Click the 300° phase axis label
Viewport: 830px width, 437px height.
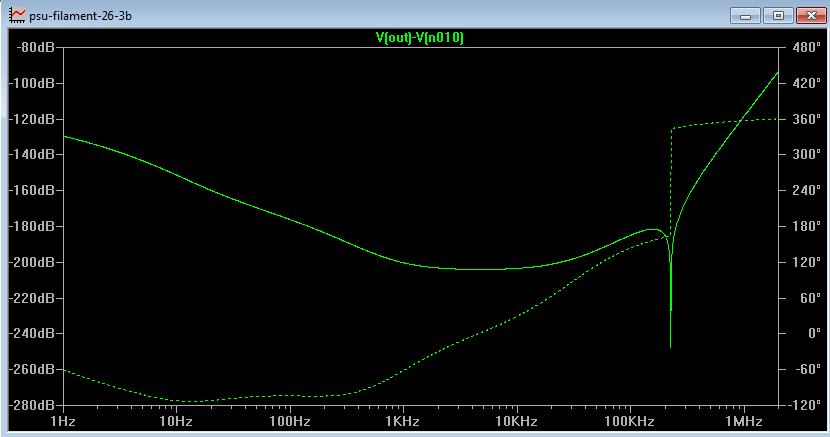click(806, 154)
